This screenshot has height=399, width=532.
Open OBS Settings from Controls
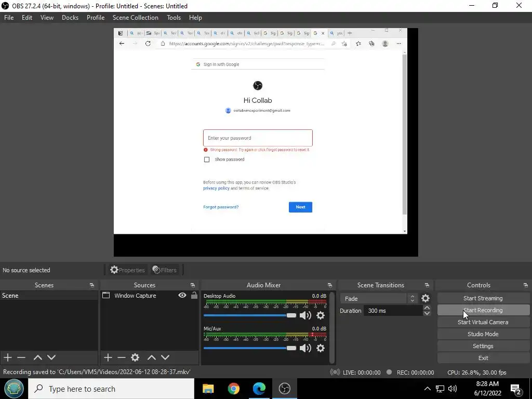[483, 346]
